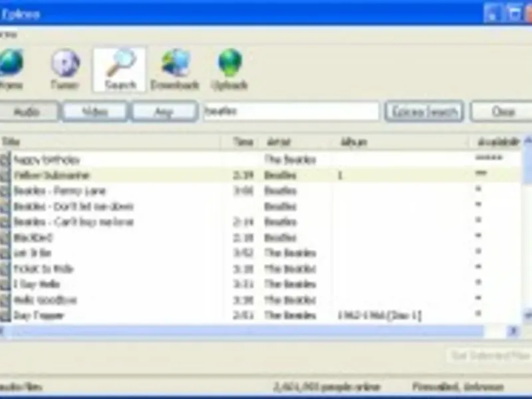Sort results by the Artist column header

297,142
